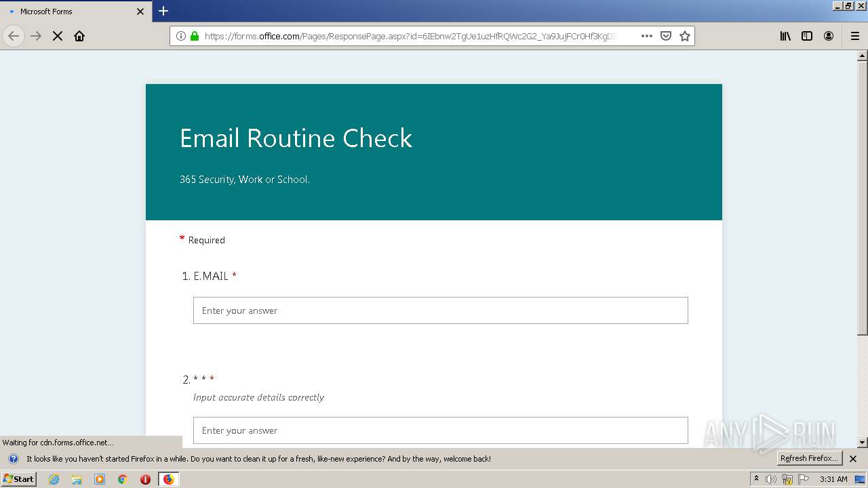Click the Show desktop button
Viewport: 868px width, 488px height.
tap(861, 479)
